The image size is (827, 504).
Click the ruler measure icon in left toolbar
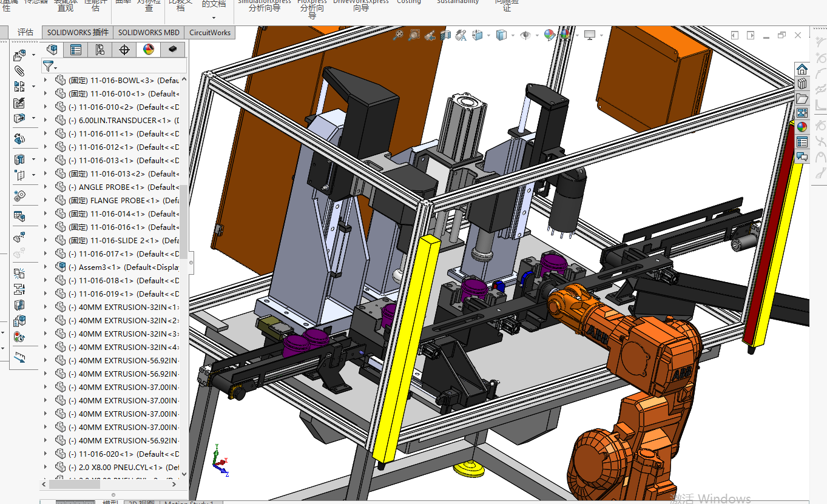pyautogui.click(x=19, y=358)
